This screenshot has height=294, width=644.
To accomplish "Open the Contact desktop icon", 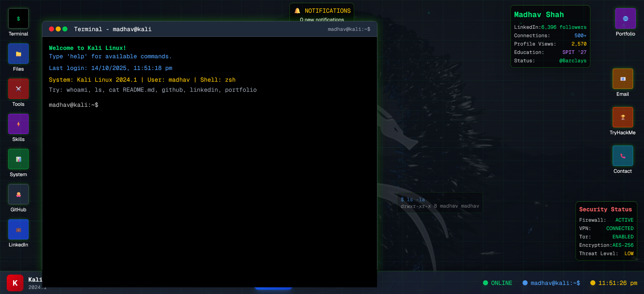I will pyautogui.click(x=623, y=159).
